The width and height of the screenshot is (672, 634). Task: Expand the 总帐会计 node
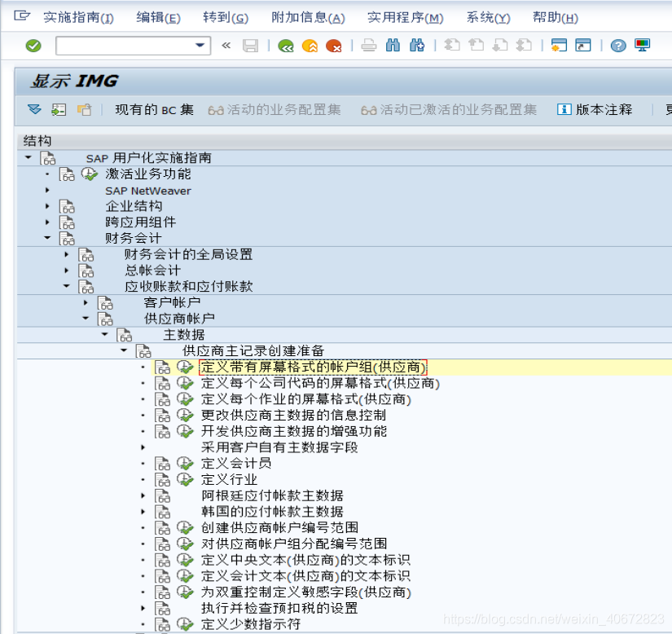(x=67, y=271)
